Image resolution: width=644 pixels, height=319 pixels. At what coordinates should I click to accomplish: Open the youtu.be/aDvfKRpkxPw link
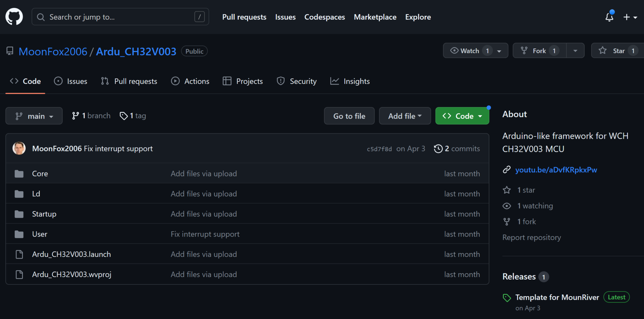(556, 170)
